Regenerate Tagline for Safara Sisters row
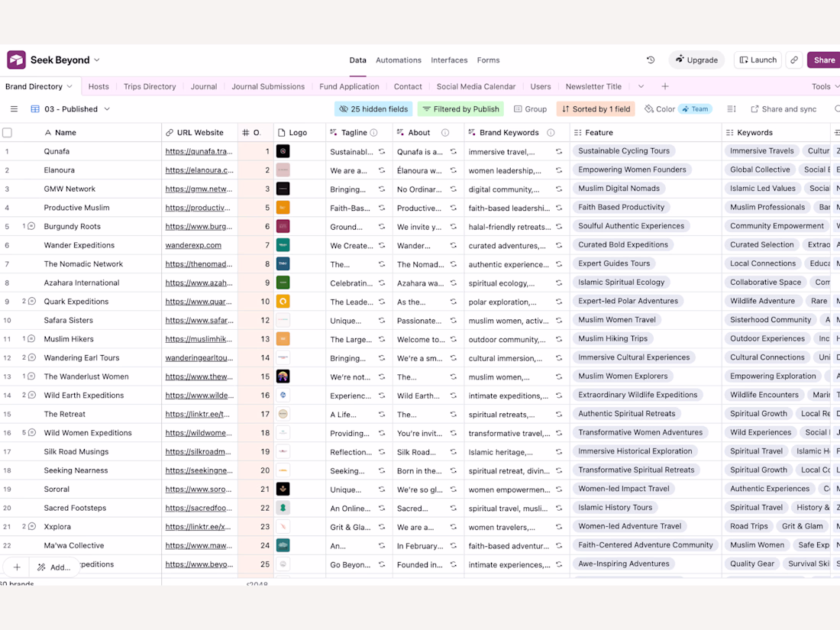The image size is (840, 630). coord(382,321)
